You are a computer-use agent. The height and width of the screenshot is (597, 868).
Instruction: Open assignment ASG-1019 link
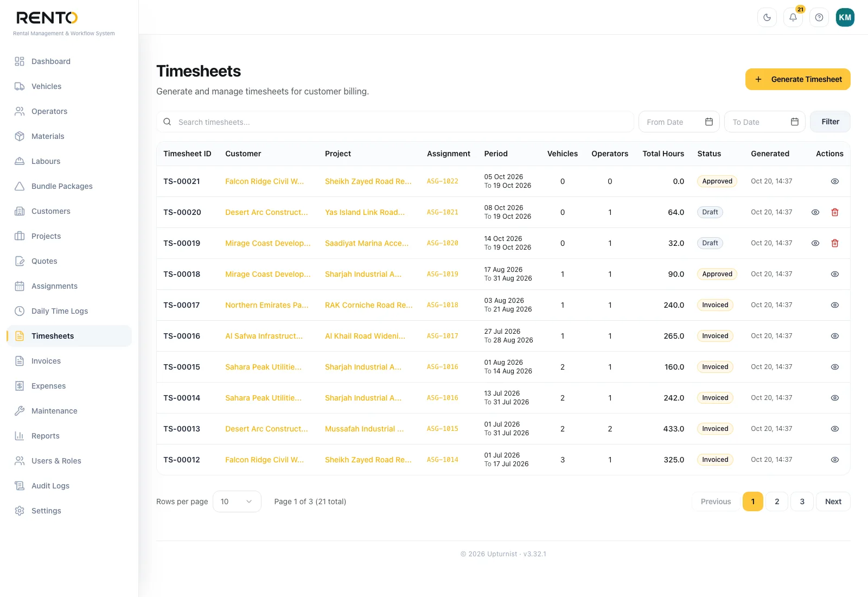pyautogui.click(x=442, y=274)
